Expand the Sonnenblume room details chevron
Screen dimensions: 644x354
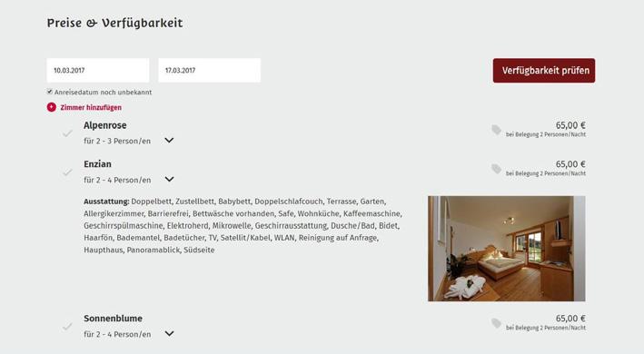tap(169, 333)
